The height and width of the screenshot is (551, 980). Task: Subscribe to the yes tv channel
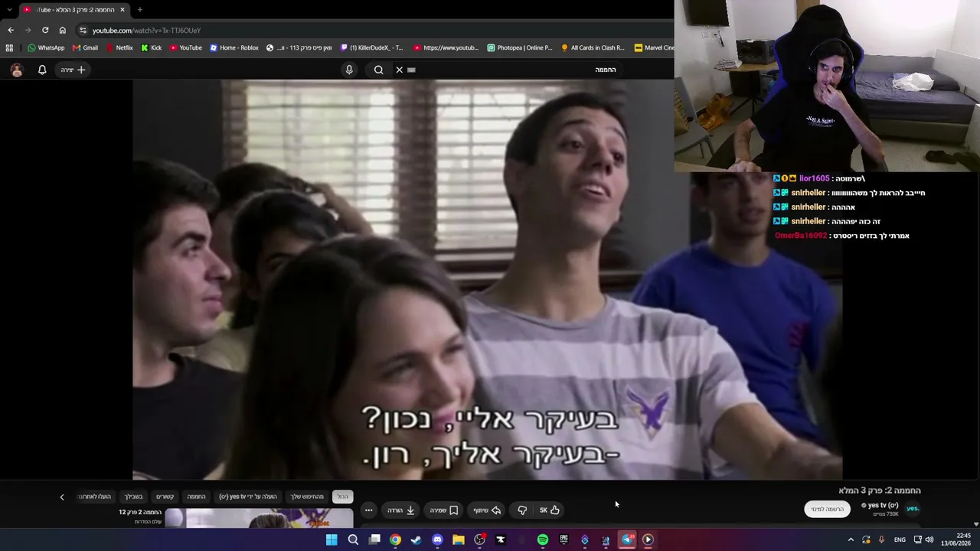tap(828, 509)
